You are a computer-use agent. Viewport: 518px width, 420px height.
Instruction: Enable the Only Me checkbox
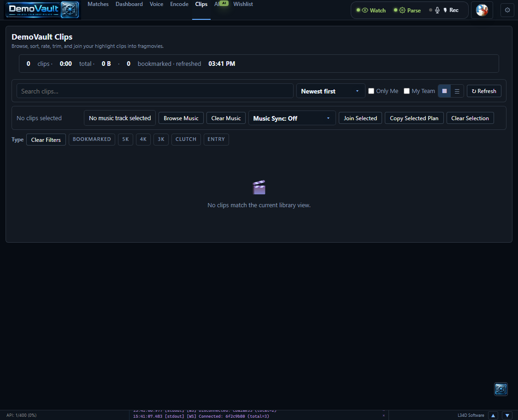tap(371, 91)
